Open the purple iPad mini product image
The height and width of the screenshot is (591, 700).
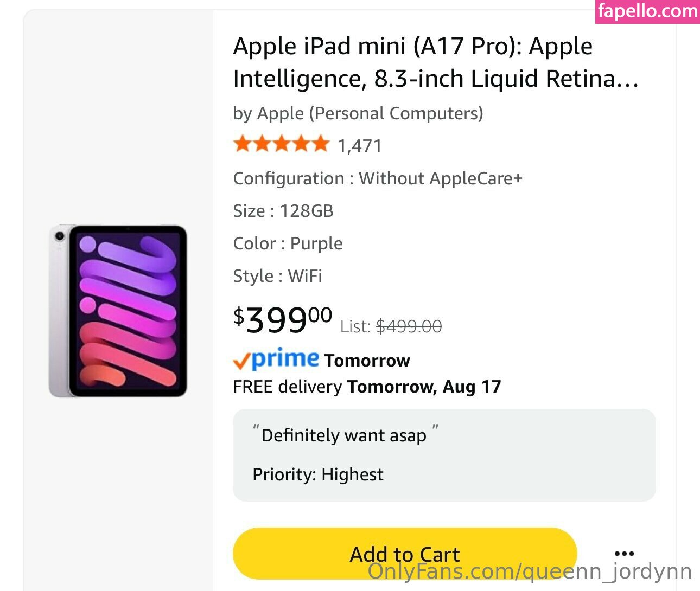118,311
